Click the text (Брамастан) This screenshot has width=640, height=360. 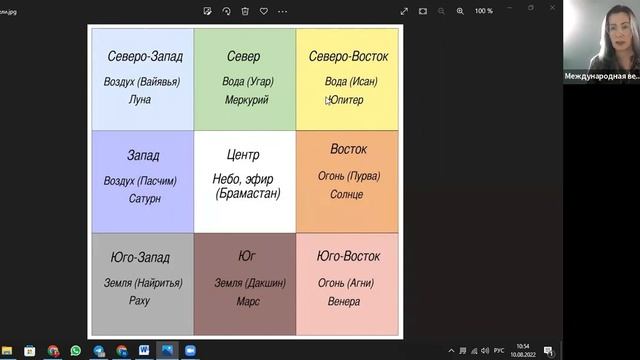pos(248,193)
